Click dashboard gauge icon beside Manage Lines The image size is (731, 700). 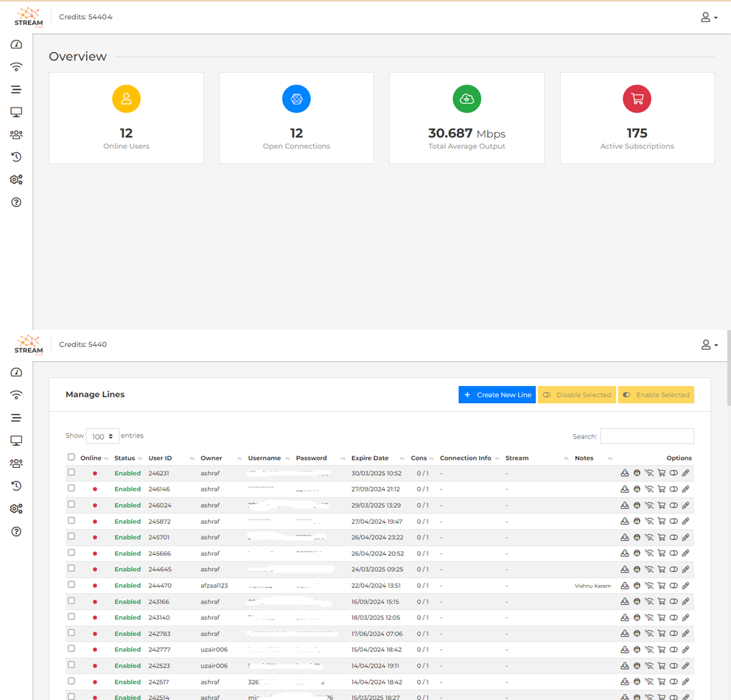click(16, 372)
